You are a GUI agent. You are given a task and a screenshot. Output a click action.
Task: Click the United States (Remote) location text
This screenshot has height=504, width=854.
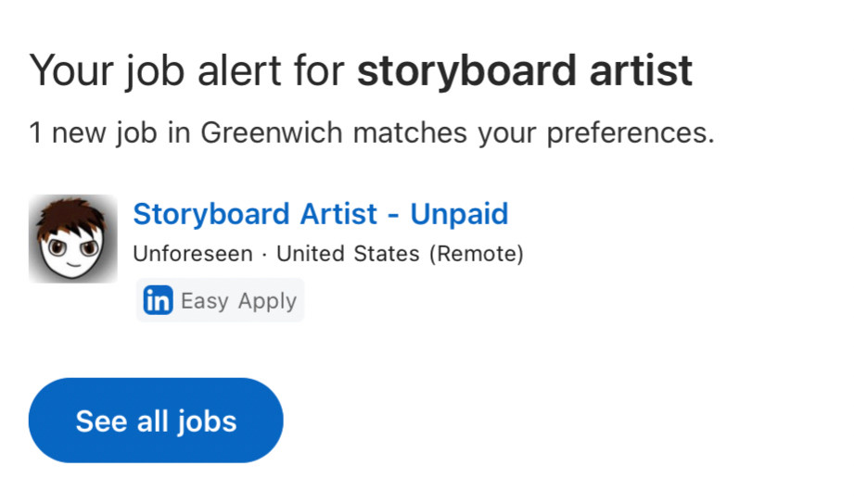pyautogui.click(x=400, y=254)
